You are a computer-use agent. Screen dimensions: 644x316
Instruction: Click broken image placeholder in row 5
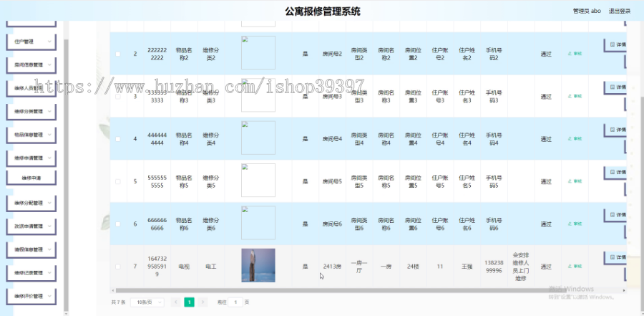258,181
